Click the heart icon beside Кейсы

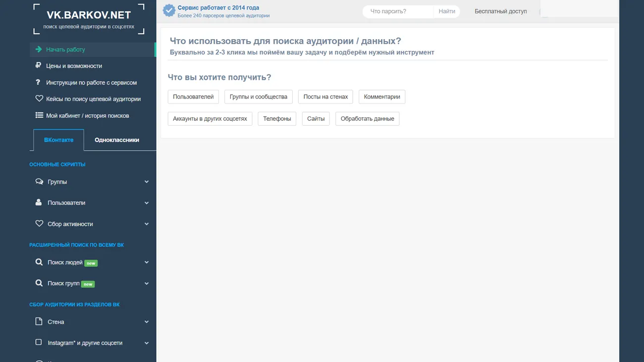coord(39,99)
